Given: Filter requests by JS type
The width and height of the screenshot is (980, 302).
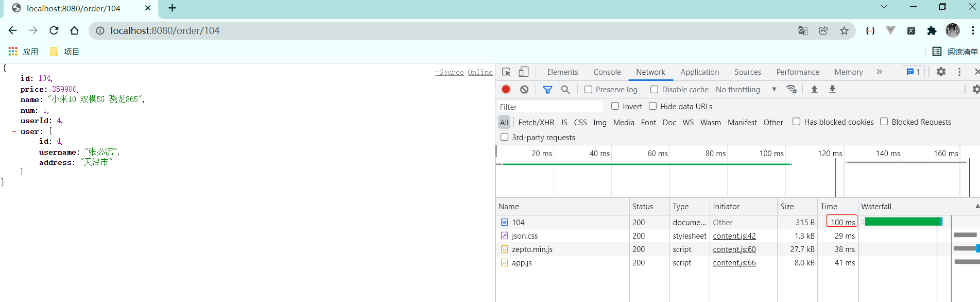Looking at the screenshot, I should pyautogui.click(x=564, y=123).
